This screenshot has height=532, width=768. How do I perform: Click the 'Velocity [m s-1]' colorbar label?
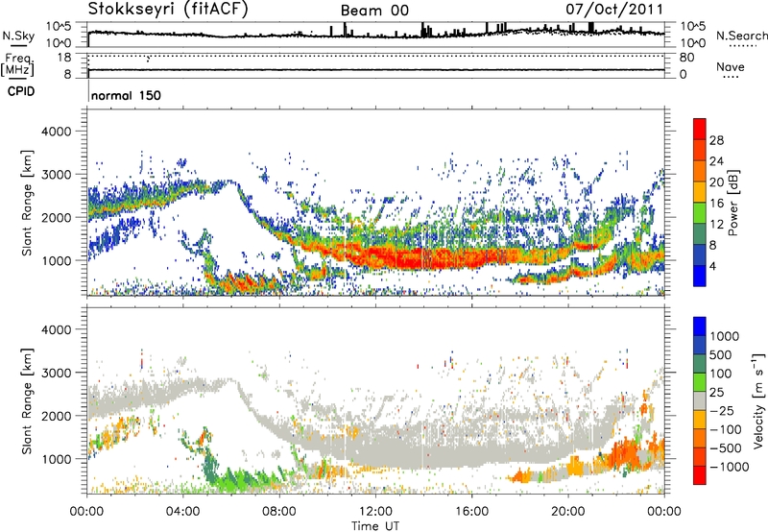[758, 400]
